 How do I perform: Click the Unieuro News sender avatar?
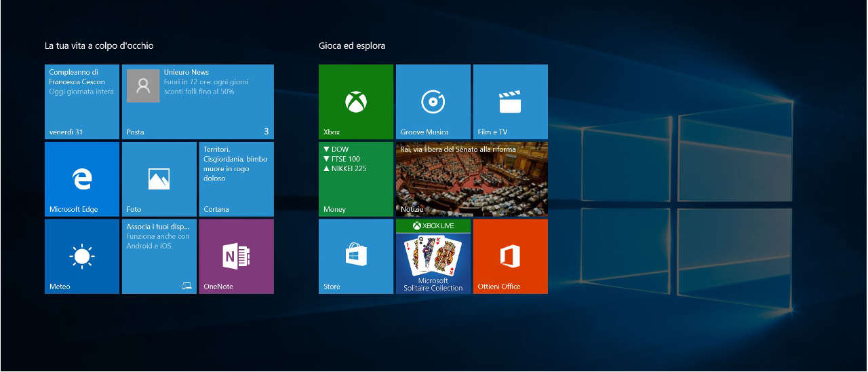(x=143, y=86)
